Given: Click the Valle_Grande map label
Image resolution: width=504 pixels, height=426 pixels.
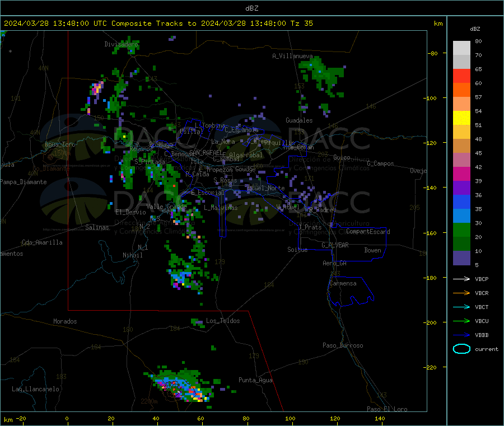Looking at the screenshot, I should [166, 206].
